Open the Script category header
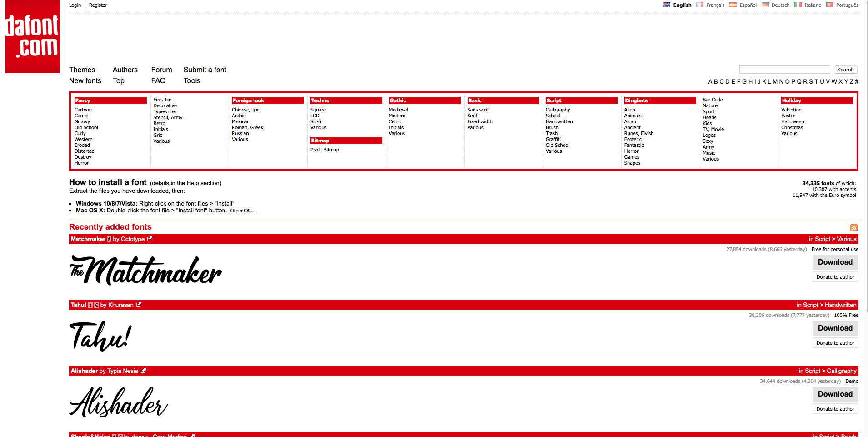This screenshot has height=437, width=868. (x=581, y=100)
